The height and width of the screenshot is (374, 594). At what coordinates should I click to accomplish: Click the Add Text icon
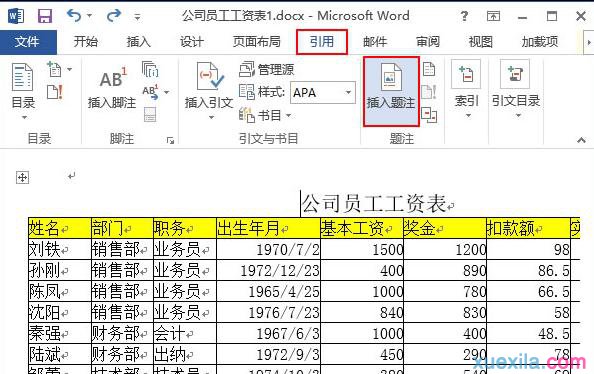click(x=55, y=69)
